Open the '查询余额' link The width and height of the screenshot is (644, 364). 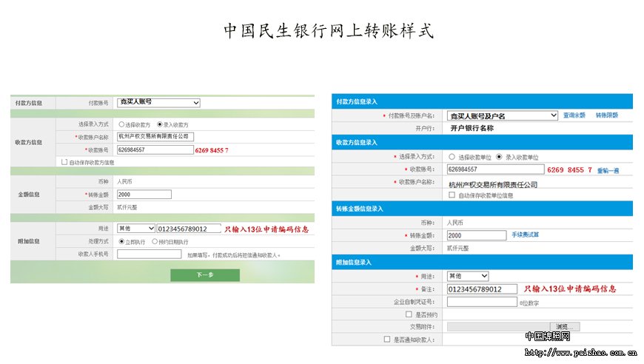(574, 115)
